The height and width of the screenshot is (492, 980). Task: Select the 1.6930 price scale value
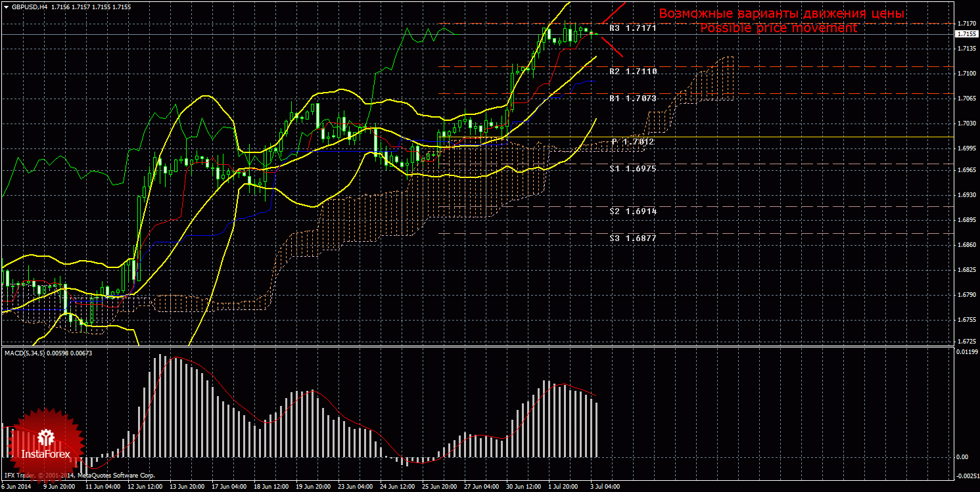(967, 195)
